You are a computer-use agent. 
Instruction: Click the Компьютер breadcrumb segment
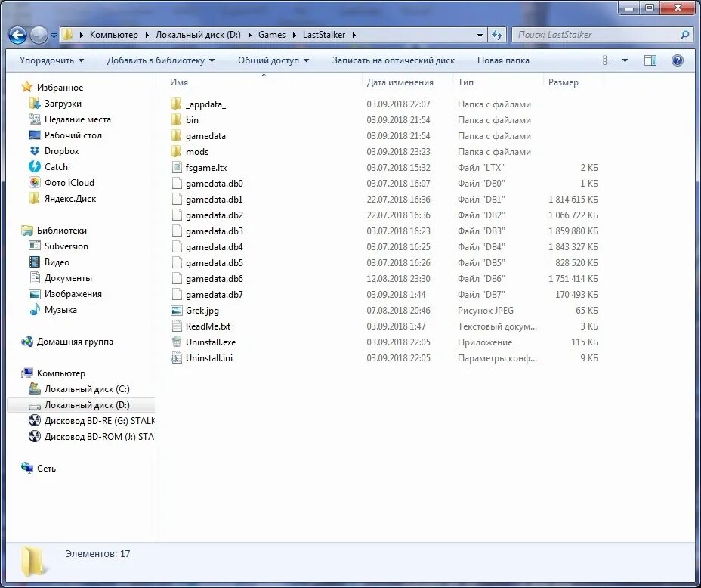113,35
